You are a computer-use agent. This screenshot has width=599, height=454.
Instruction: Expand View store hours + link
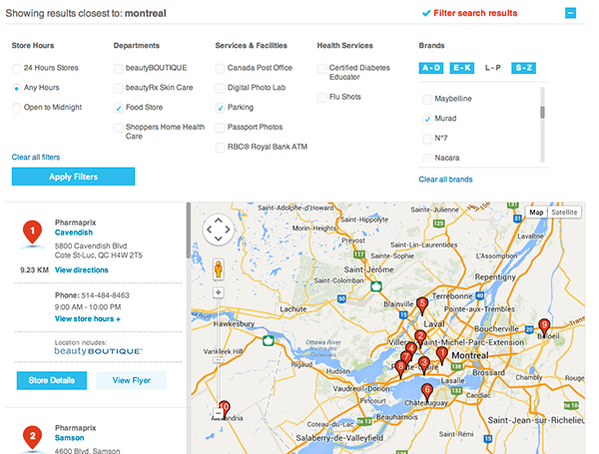point(87,319)
